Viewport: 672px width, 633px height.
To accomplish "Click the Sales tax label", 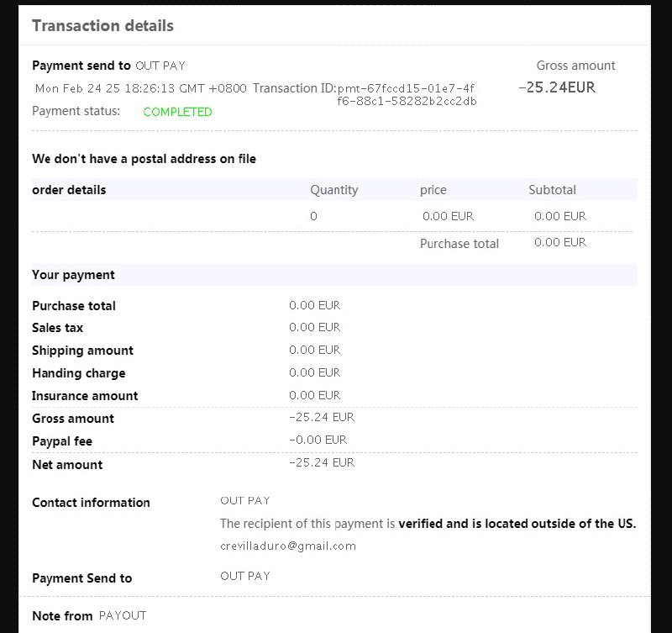I will 57,328.
